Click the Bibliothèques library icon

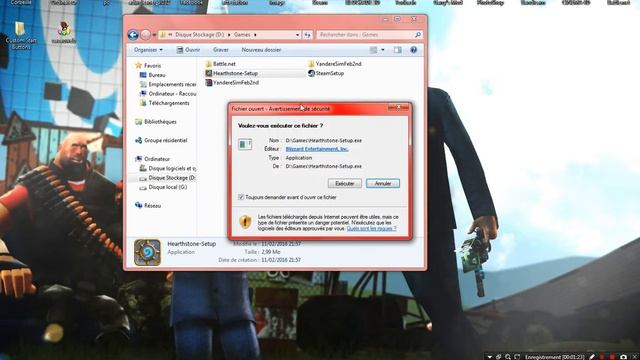tap(138, 122)
